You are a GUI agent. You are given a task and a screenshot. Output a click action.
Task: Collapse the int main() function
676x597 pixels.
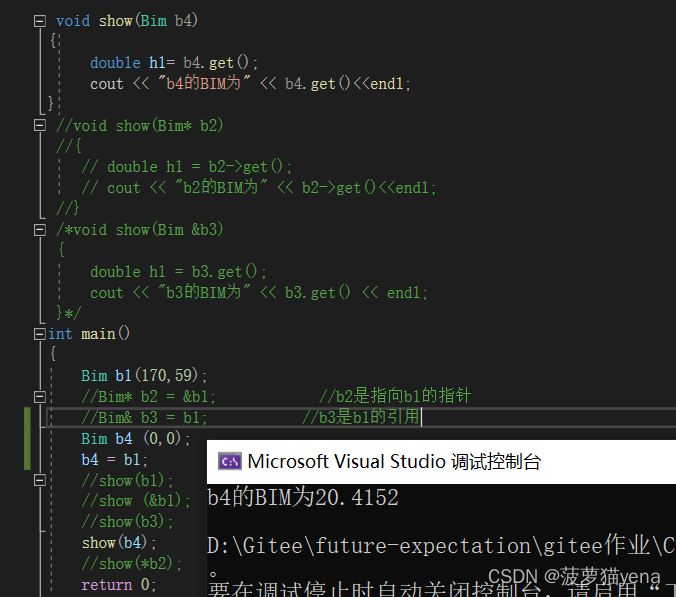tap(40, 334)
